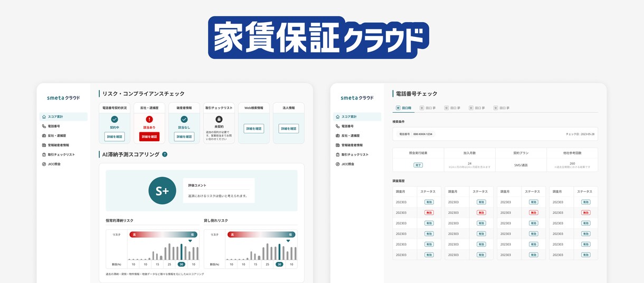Viewport: 644px width, 283px height.
Task: Open JICC照会 icon in left screen sidebar
Action: click(x=44, y=164)
